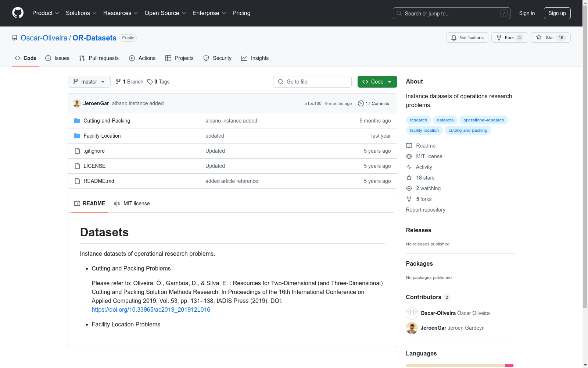Open JeroenGar contributor avatar
Viewport: 588px width, 368px height.
pyautogui.click(x=412, y=328)
